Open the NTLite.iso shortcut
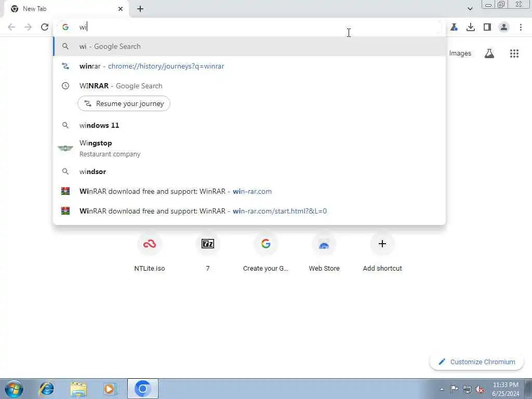532x399 pixels. [x=150, y=252]
